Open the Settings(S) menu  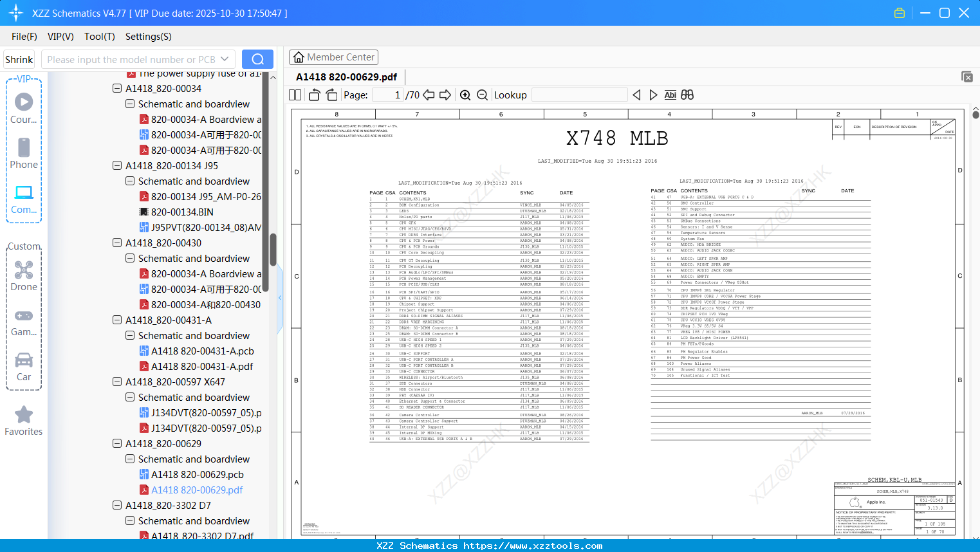(149, 37)
